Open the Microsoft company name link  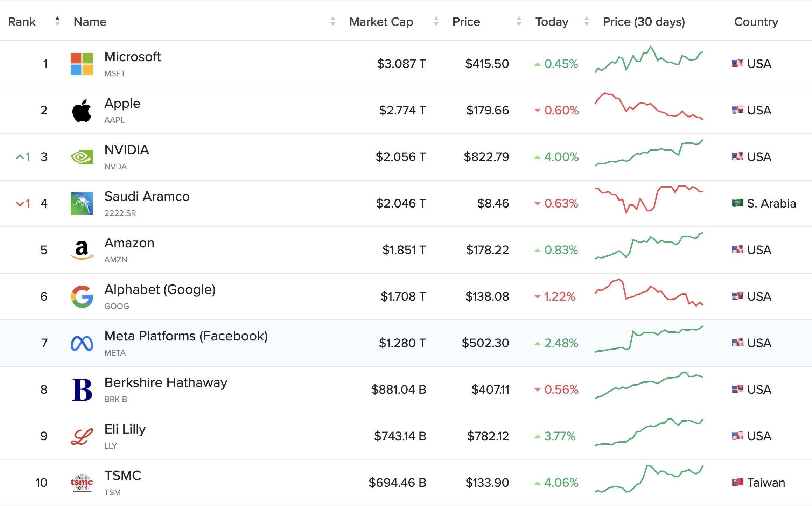(x=133, y=57)
